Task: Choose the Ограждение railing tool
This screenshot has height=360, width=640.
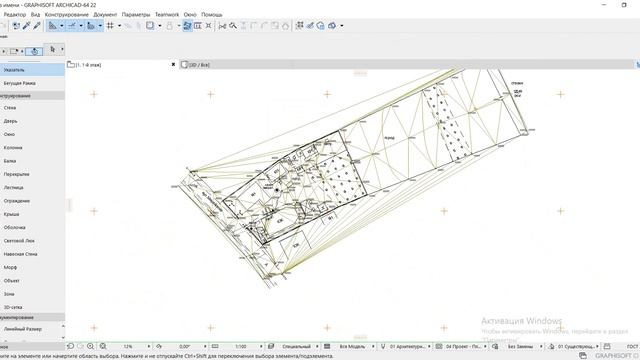Action: [x=32, y=201]
